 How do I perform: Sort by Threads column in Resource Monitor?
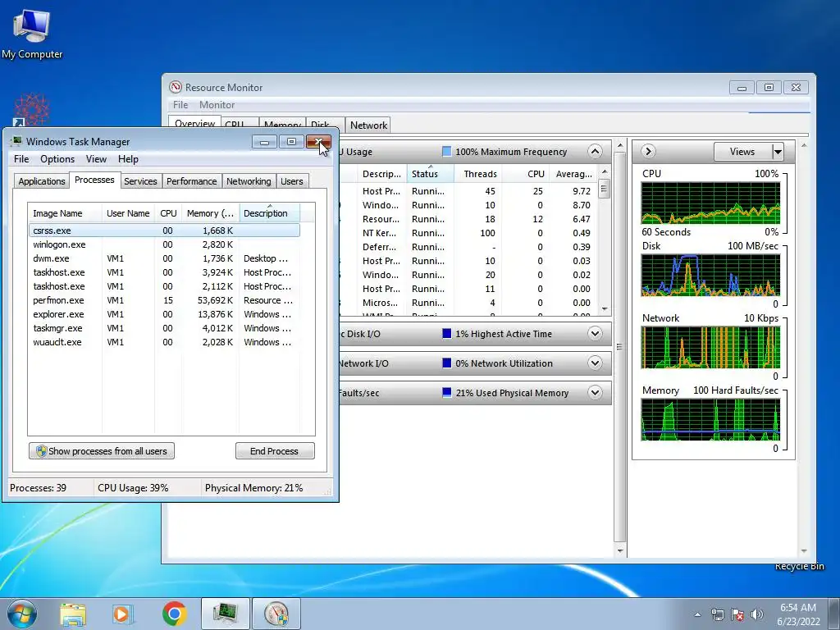tap(479, 174)
